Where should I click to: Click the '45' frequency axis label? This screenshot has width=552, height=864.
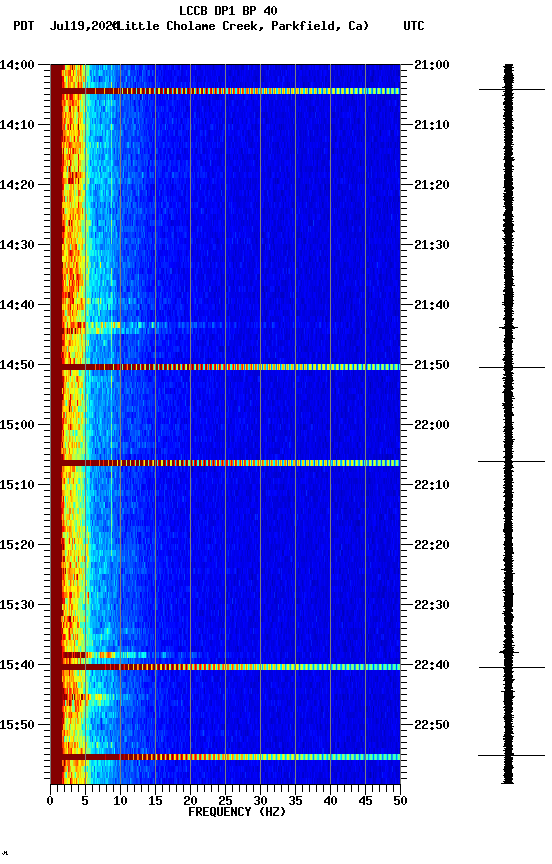(365, 801)
